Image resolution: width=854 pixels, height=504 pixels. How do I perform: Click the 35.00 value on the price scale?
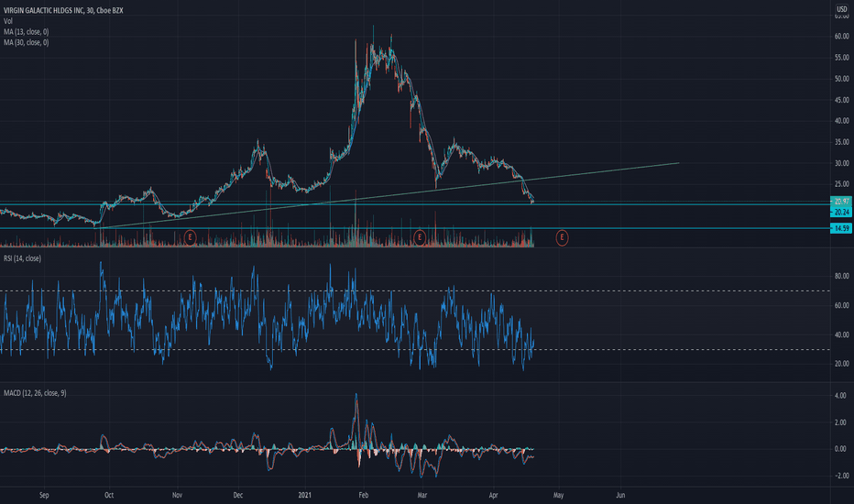pyautogui.click(x=841, y=142)
